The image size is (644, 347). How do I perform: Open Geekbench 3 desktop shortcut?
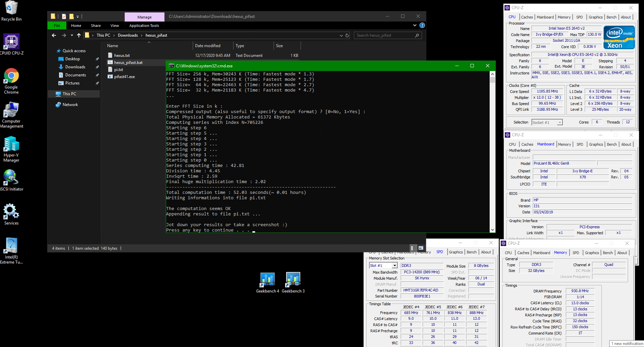(293, 283)
